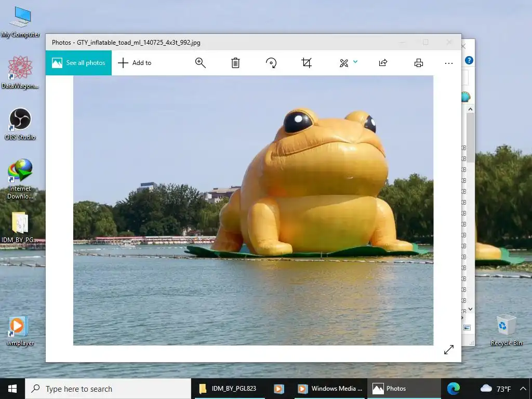Click the scrollbar up arrow in background window
This screenshot has width=532, height=399.
click(x=470, y=109)
